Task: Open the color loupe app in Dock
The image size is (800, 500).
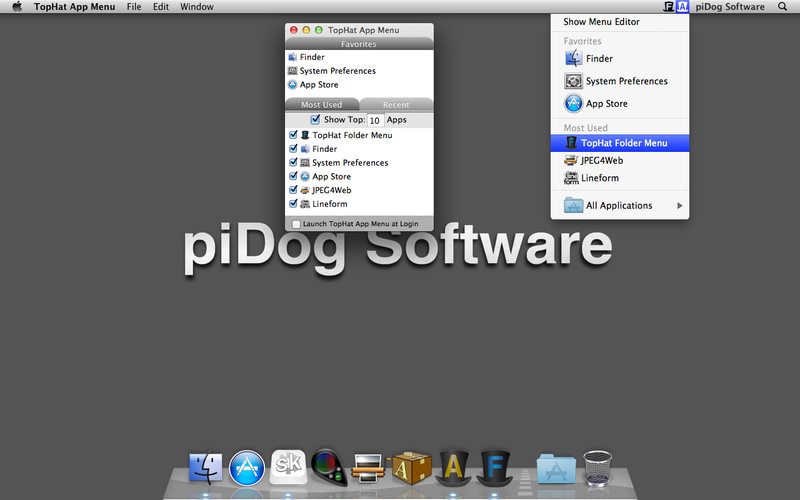Action: (329, 467)
